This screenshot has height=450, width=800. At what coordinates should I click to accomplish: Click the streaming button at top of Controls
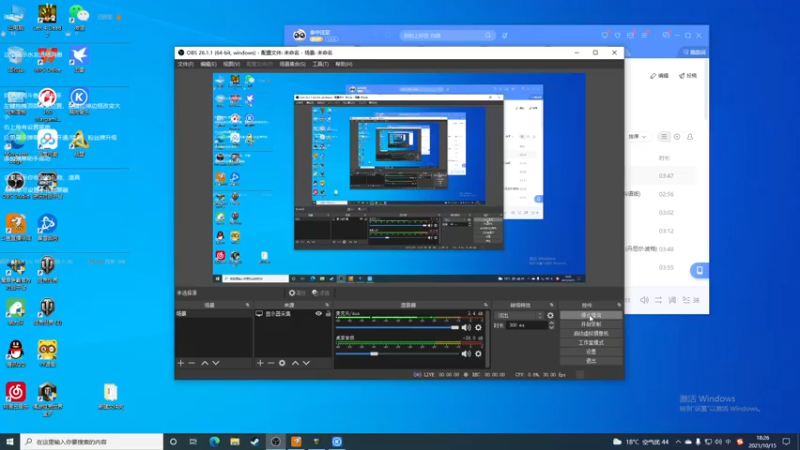[591, 315]
